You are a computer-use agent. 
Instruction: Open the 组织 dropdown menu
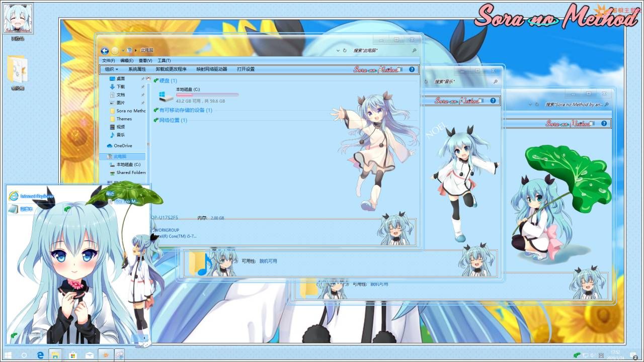point(112,69)
